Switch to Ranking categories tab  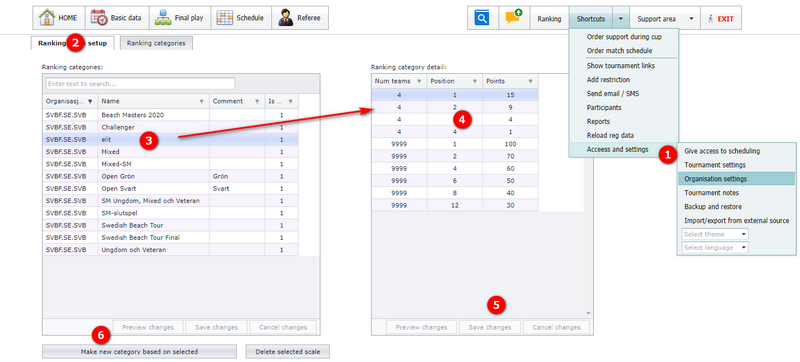[156, 43]
